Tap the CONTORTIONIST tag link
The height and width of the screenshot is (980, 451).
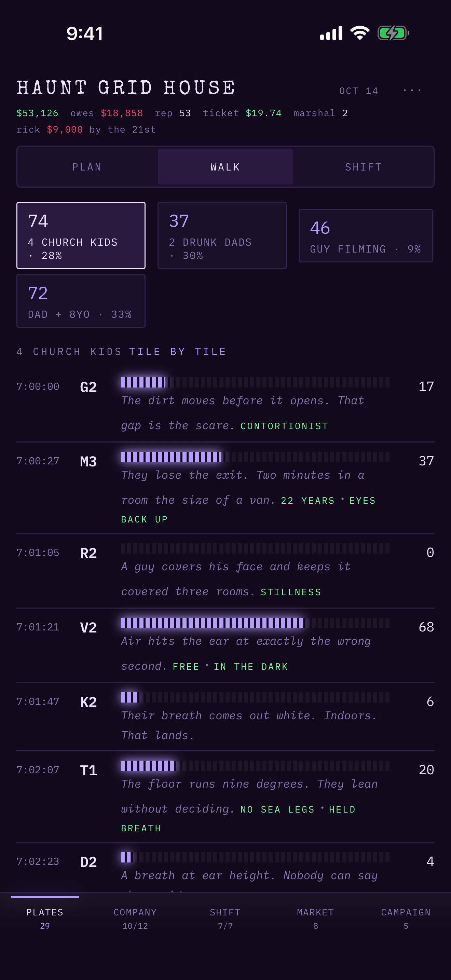pos(285,426)
